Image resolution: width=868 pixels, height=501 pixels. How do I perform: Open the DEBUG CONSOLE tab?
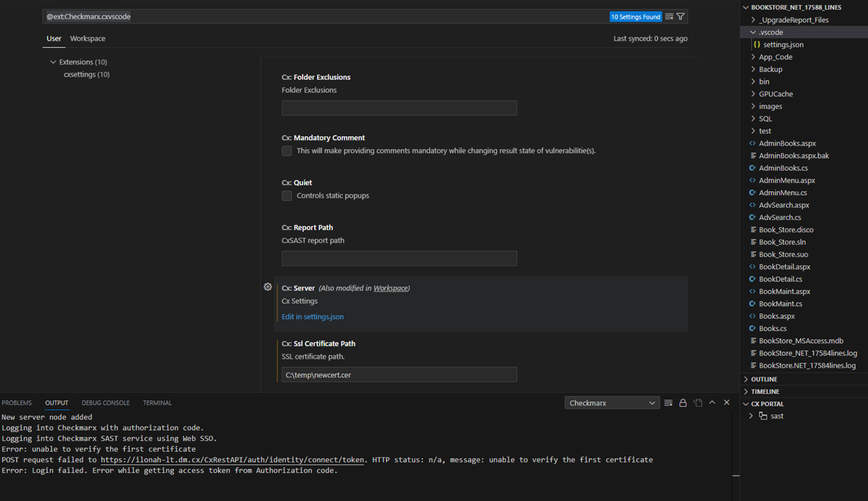[x=105, y=403]
